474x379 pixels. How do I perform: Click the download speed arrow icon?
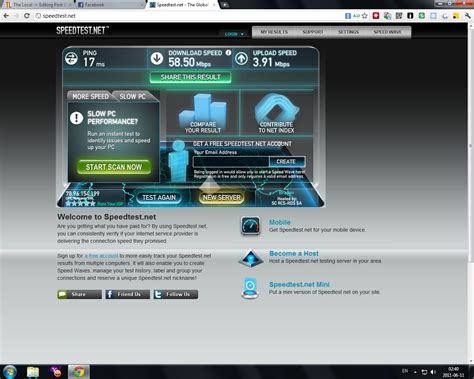click(x=157, y=58)
